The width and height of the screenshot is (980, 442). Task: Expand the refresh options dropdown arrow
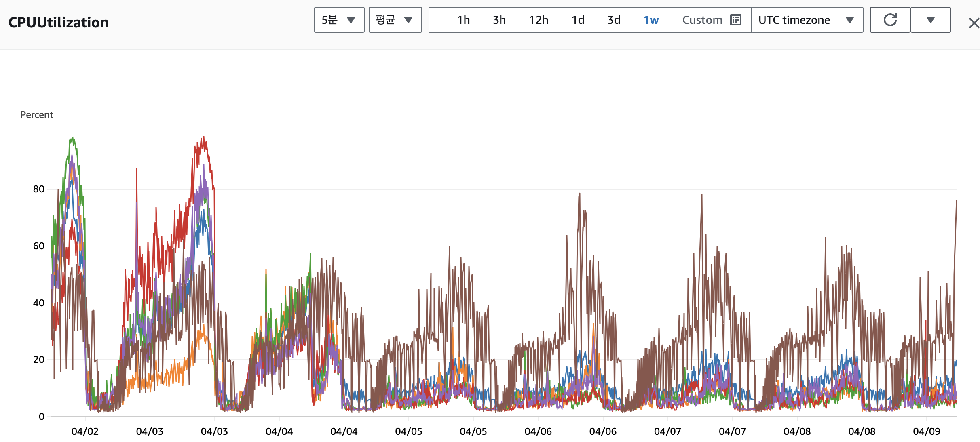tap(930, 20)
